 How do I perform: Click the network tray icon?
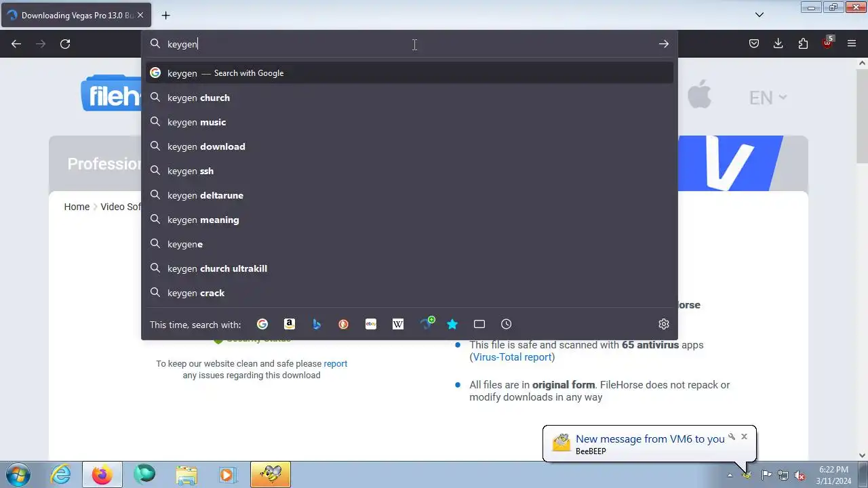783,475
